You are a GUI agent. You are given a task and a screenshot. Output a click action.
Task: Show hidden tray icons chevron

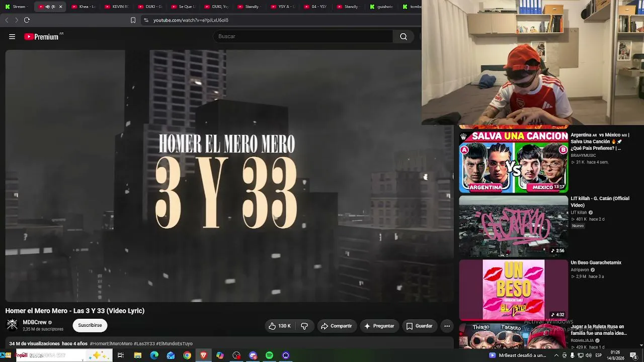pyautogui.click(x=556, y=355)
